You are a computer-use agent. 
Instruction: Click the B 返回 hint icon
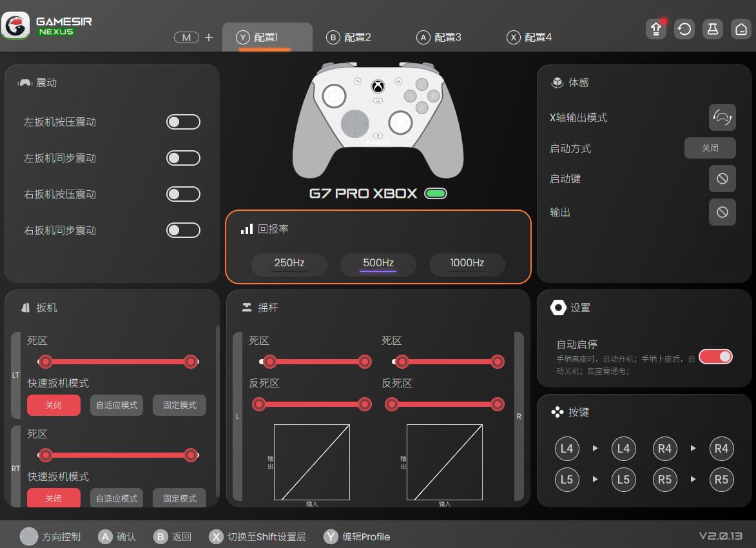click(x=160, y=536)
